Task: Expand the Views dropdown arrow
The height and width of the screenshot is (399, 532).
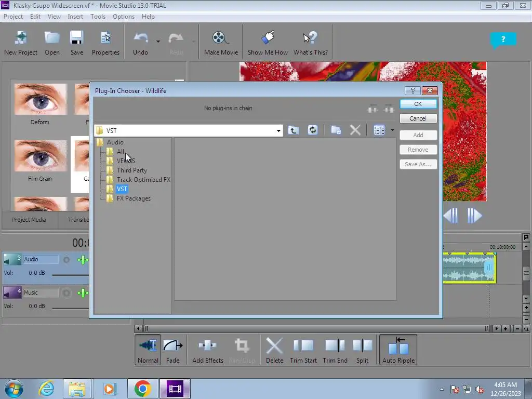Action: (392, 130)
